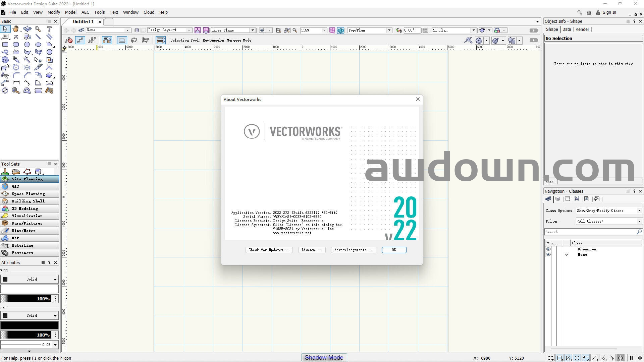The width and height of the screenshot is (644, 362).
Task: Expand the Fill style Solid dropdown
Action: click(55, 279)
